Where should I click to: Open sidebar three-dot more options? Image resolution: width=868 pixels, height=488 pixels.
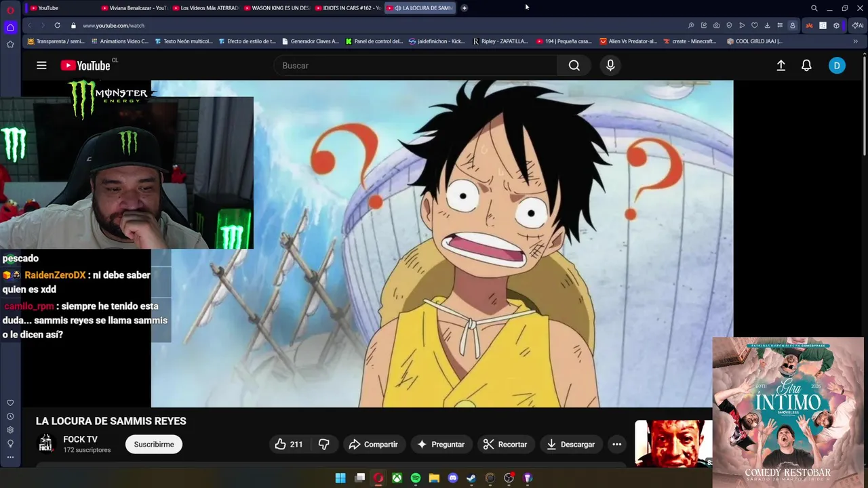click(x=10, y=457)
